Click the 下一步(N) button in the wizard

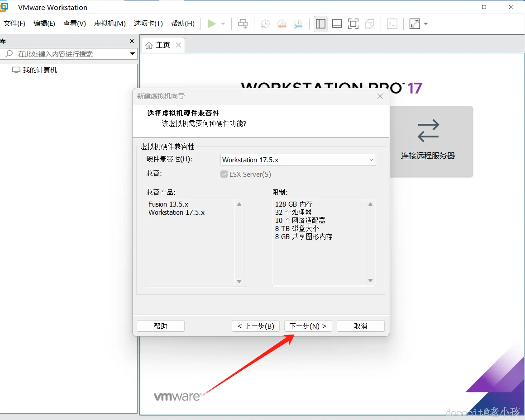click(308, 326)
